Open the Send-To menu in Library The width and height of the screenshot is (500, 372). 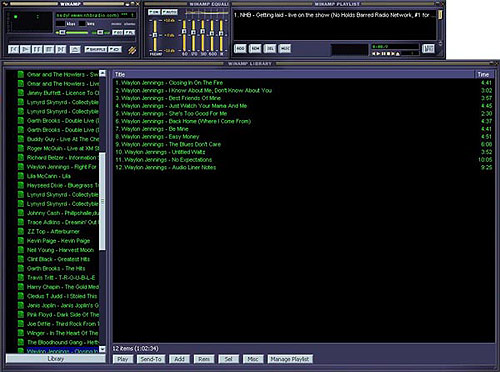(x=151, y=359)
